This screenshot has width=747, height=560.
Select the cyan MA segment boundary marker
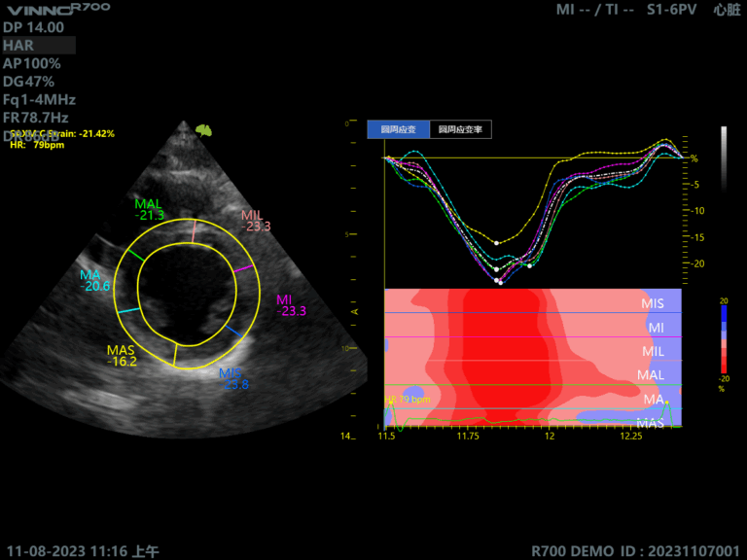coord(127,309)
